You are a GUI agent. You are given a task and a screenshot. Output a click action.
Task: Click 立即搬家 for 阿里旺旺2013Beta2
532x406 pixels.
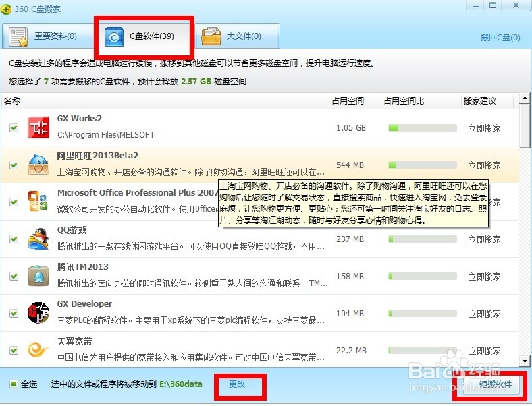(484, 165)
